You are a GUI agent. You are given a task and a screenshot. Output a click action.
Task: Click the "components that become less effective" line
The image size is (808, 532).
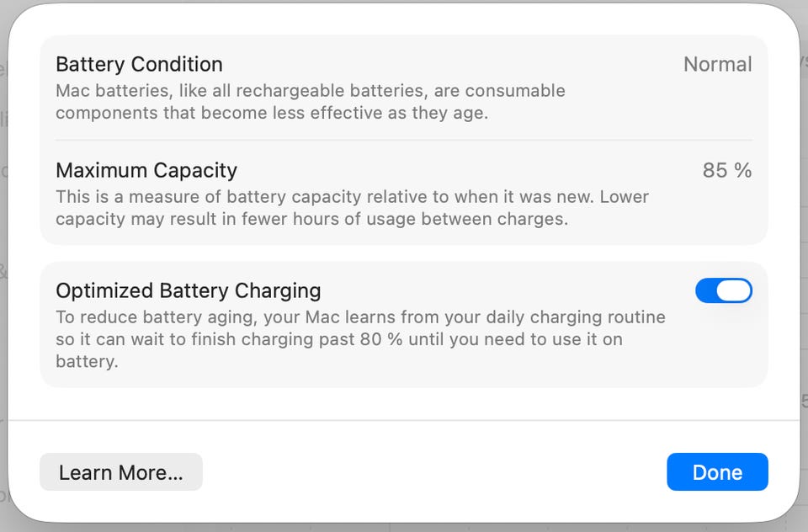271,113
